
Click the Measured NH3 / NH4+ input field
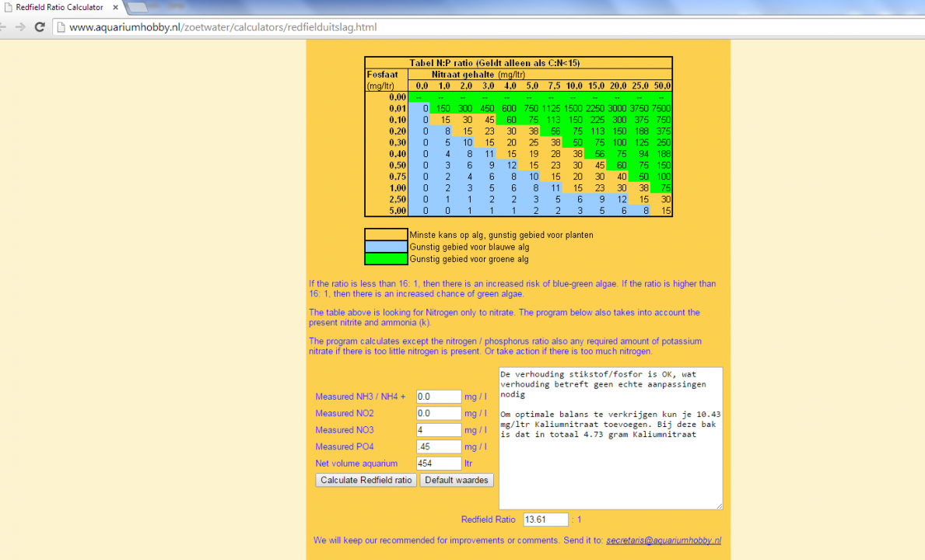pyautogui.click(x=439, y=397)
